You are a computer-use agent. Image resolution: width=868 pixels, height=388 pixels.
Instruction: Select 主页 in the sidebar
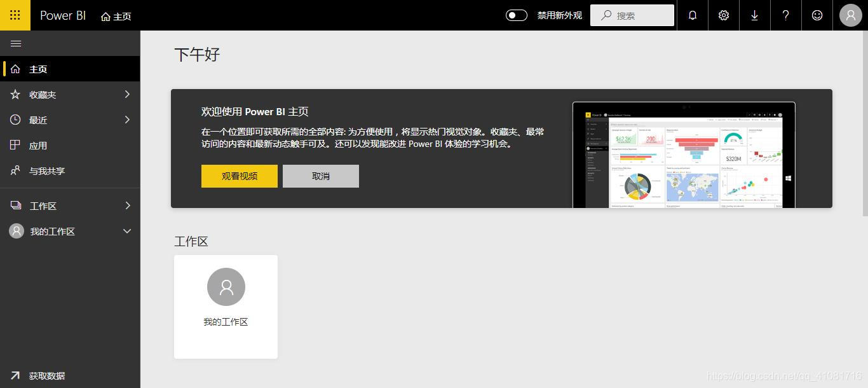70,69
